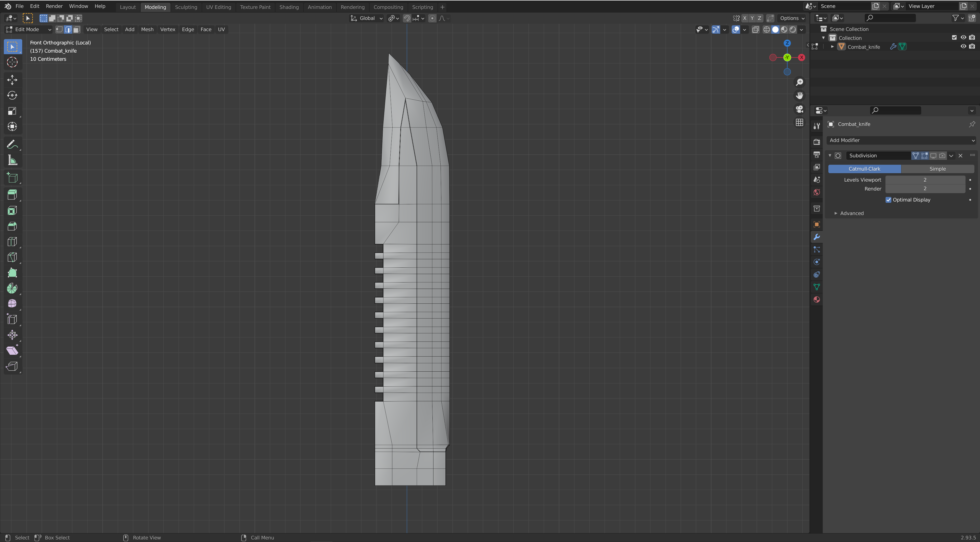Select the Extrude Region tool
Image resolution: width=980 pixels, height=542 pixels.
click(x=12, y=195)
